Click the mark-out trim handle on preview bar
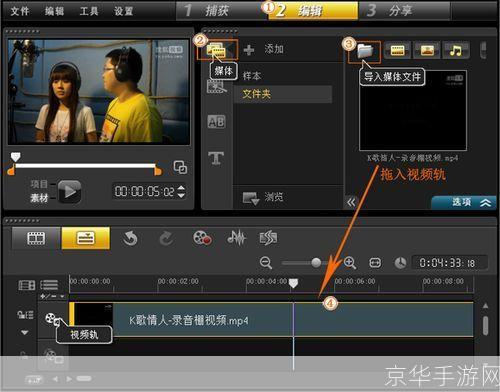This screenshot has width=500, height=392. [158, 170]
